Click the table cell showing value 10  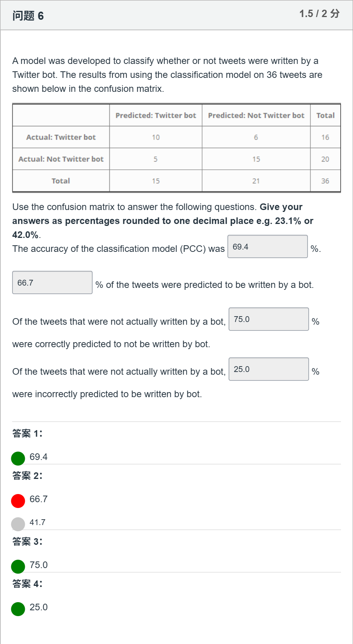(156, 137)
